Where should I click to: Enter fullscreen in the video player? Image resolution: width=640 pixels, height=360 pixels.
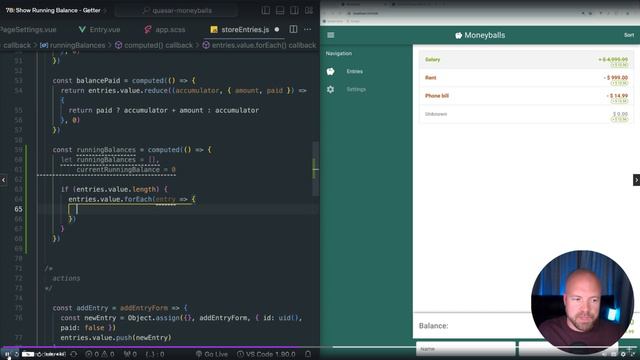(633, 354)
